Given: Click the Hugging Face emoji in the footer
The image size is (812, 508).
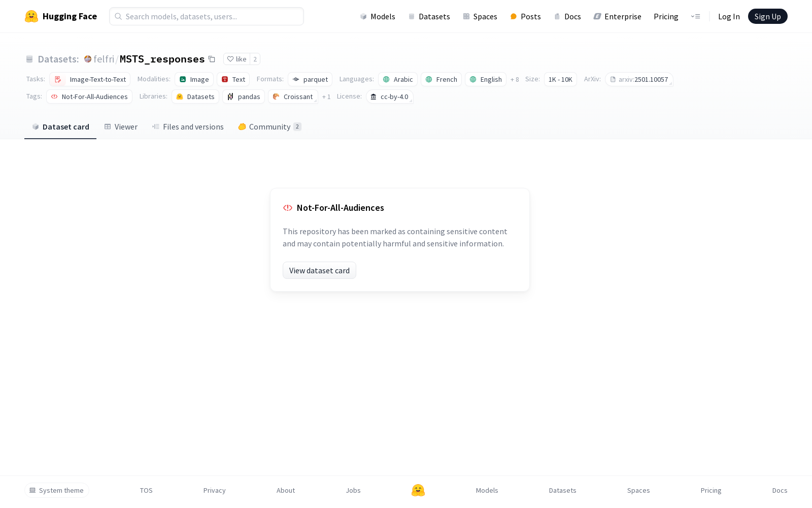Looking at the screenshot, I should point(418,490).
